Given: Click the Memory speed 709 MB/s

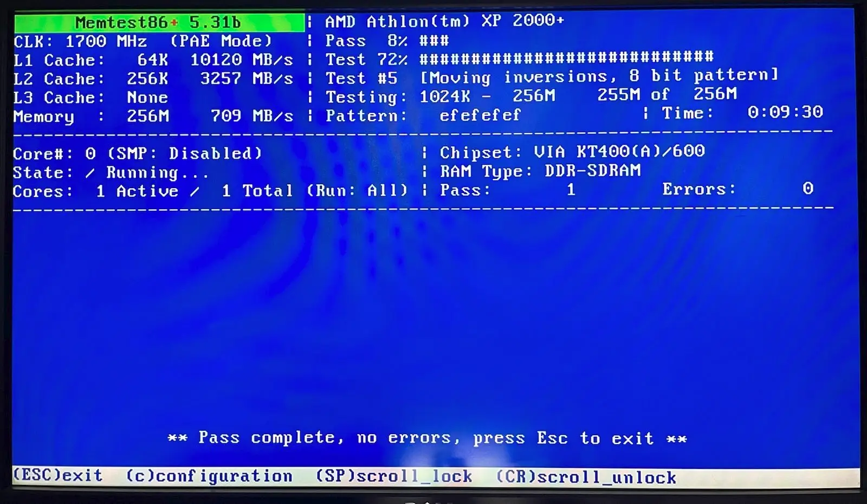Looking at the screenshot, I should coord(251,116).
